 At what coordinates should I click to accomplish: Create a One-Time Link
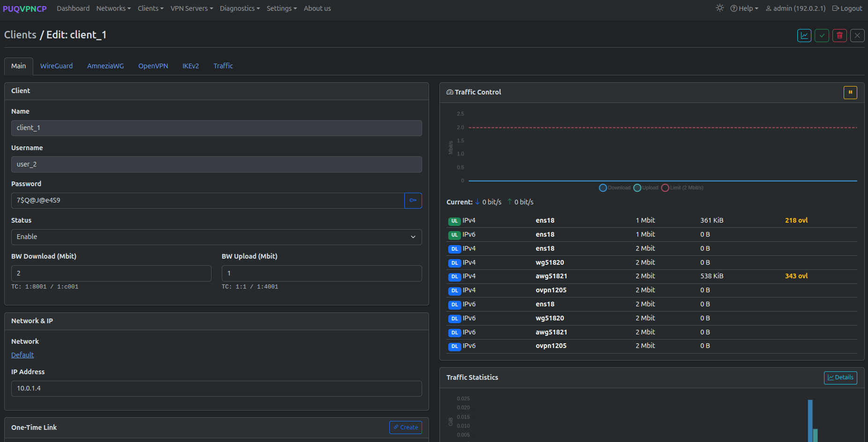406,428
